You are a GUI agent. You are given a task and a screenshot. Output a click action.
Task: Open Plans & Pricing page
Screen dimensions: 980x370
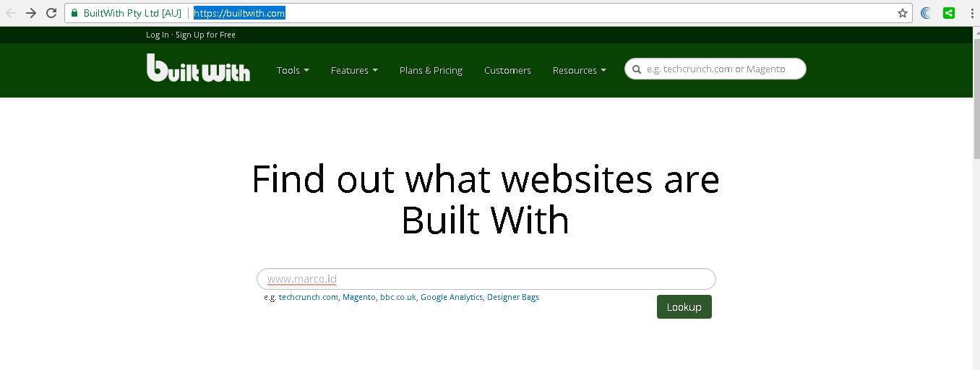[431, 70]
